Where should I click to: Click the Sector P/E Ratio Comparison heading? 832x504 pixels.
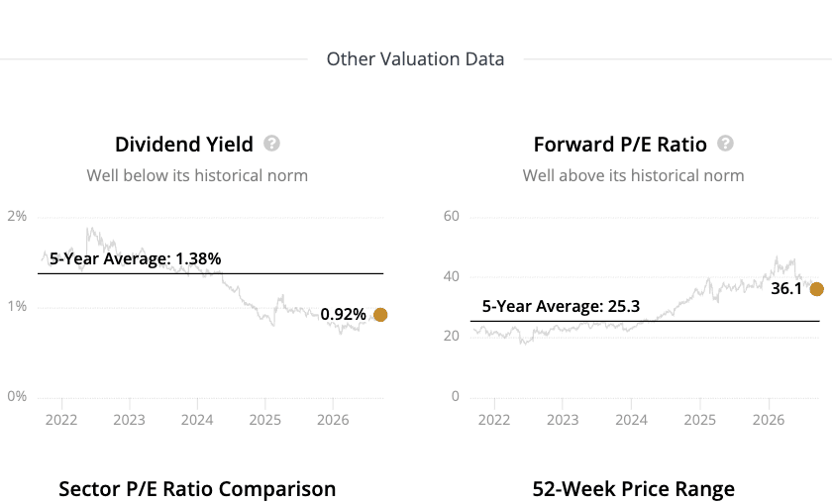[197, 488]
